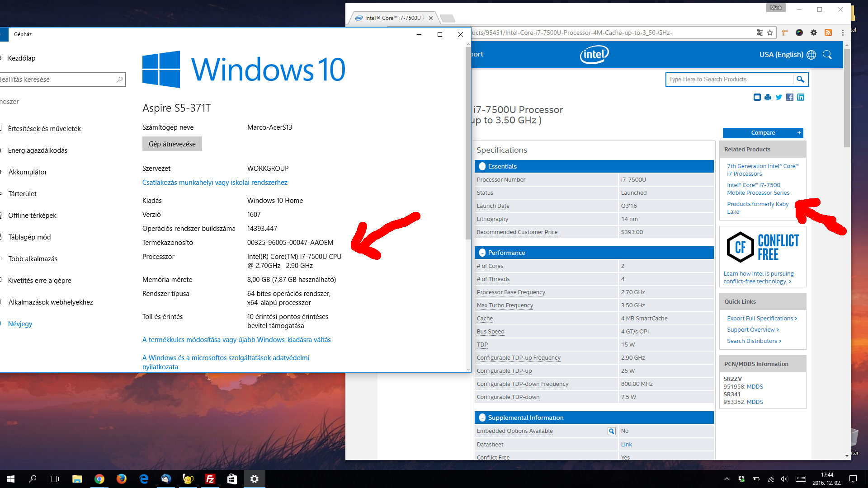Click the print page icon
The width and height of the screenshot is (868, 488).
point(768,97)
